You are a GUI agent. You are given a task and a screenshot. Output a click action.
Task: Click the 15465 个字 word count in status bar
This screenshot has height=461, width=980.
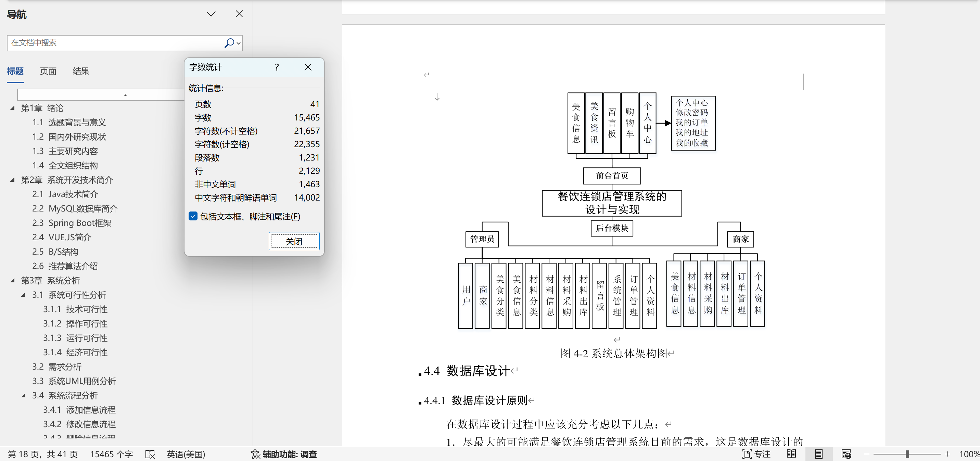112,454
